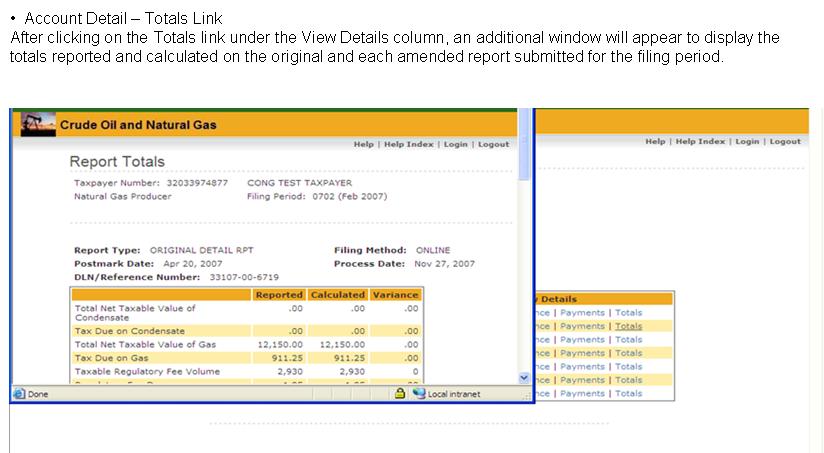824x453 pixels.
Task: Click the Variance column header
Action: tap(395, 295)
